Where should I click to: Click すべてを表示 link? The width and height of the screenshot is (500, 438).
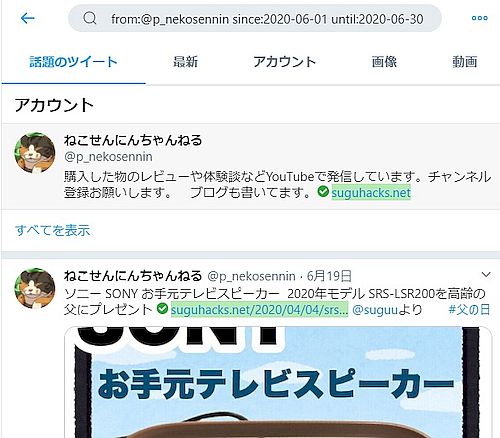pyautogui.click(x=52, y=230)
